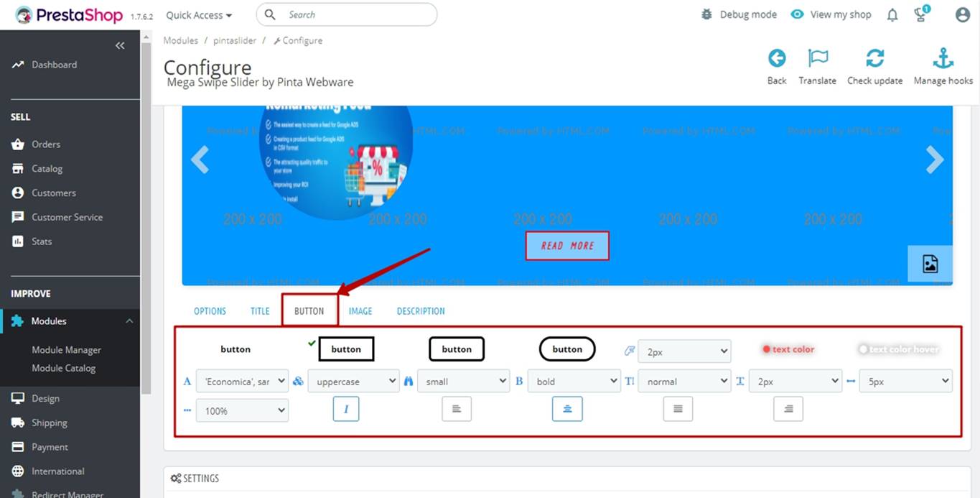Switch to the BUTTON tab
This screenshot has width=980, height=498.
click(309, 311)
